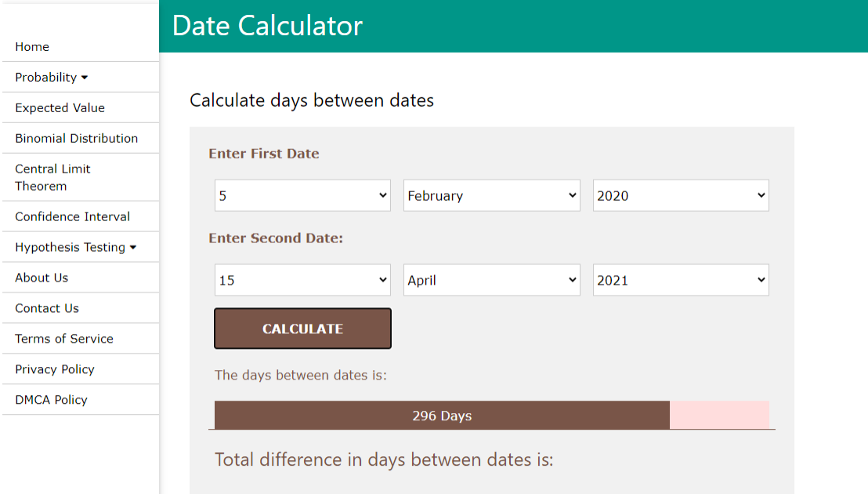This screenshot has width=868, height=494.
Task: Open the April month dropdown
Action: [491, 280]
